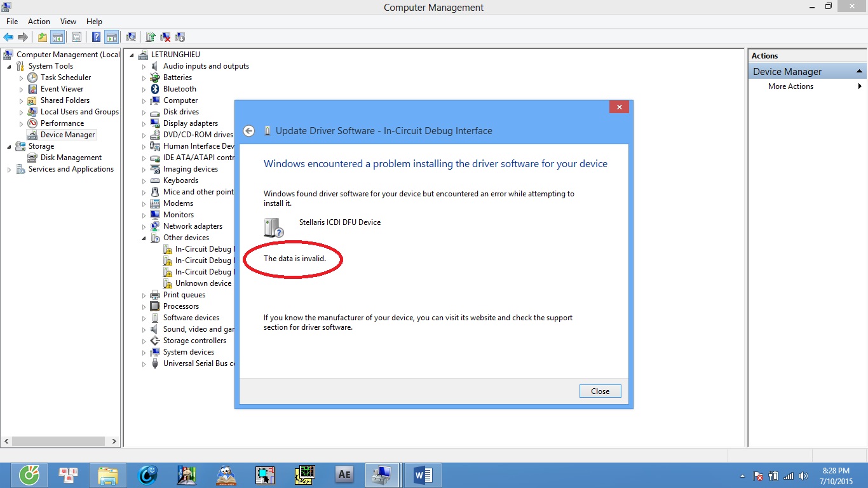Viewport: 868px width, 488px height.
Task: Click Up one level folder icon
Action: [x=42, y=37]
